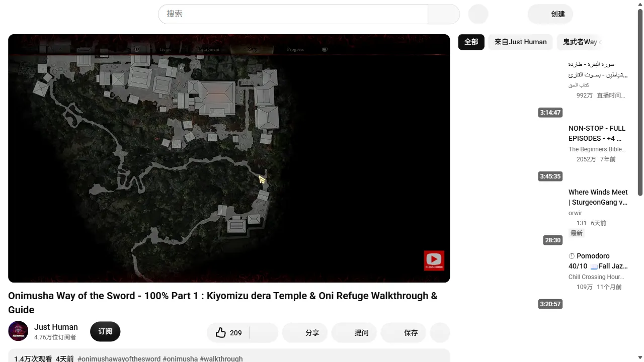Open the 创建 create menu

[550, 14]
